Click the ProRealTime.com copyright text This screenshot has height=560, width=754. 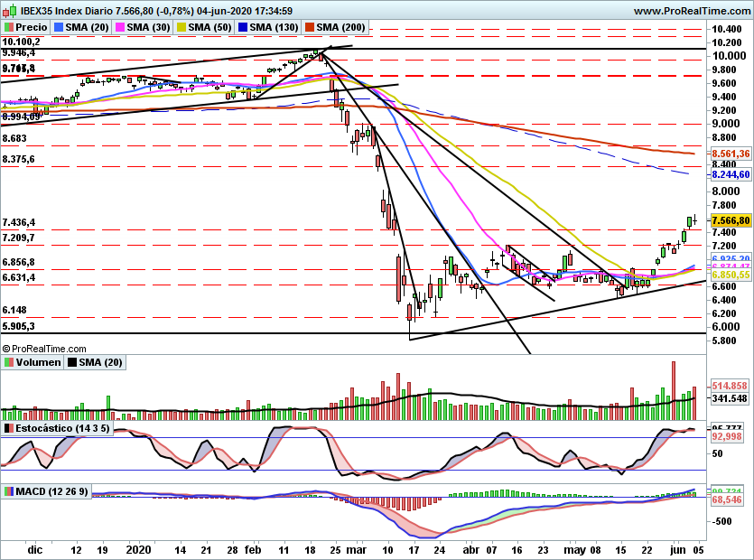44,349
